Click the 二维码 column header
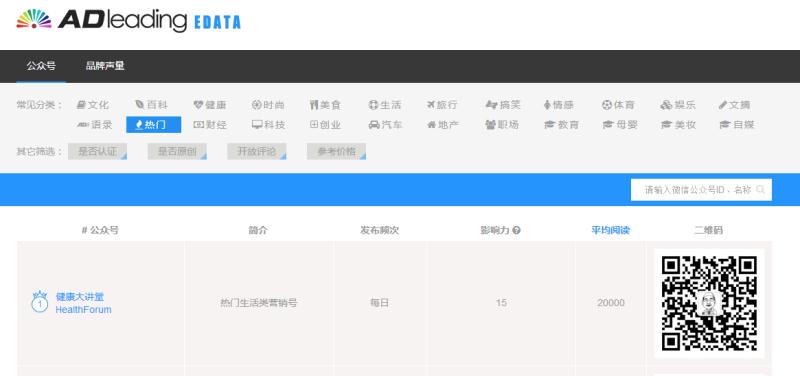 pyautogui.click(x=708, y=231)
